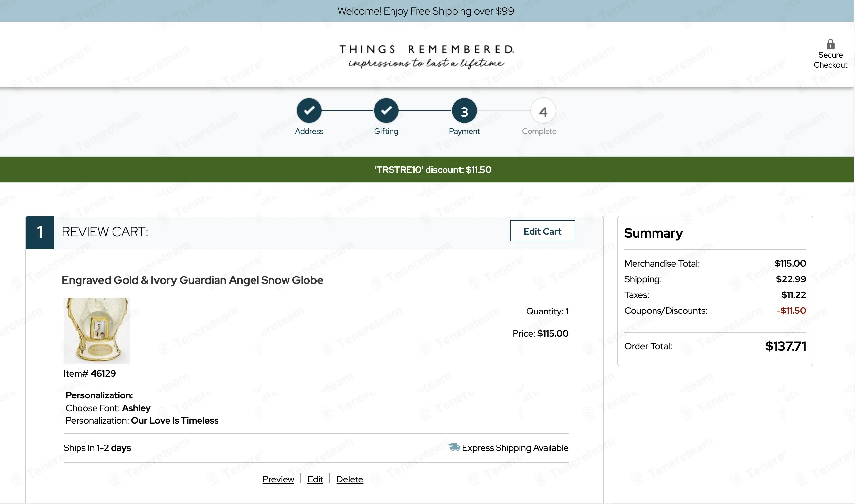The height and width of the screenshot is (504, 855).
Task: Click the Engraved Gold & Ivory product title
Action: coord(192,280)
